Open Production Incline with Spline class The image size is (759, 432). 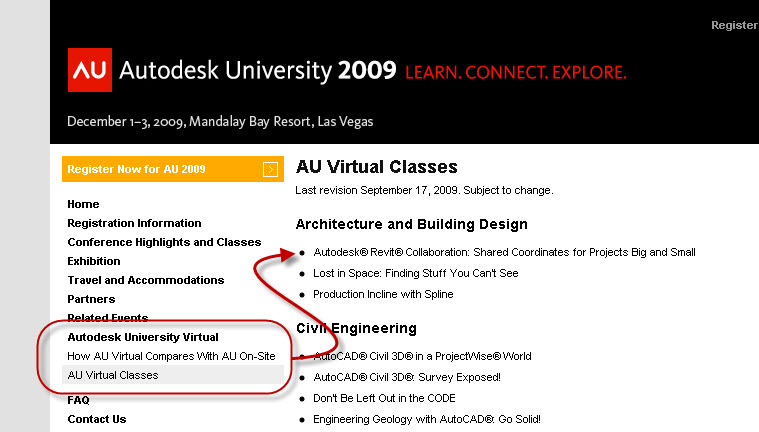tap(383, 294)
